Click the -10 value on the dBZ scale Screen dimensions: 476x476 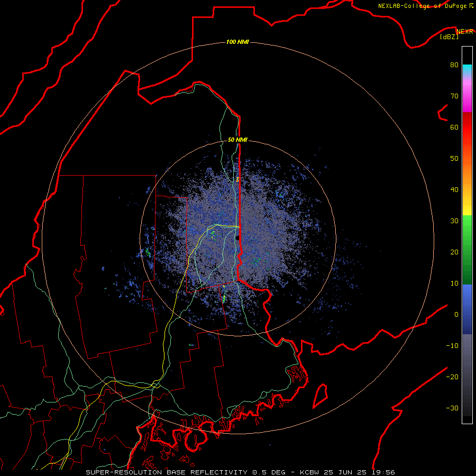coord(452,346)
